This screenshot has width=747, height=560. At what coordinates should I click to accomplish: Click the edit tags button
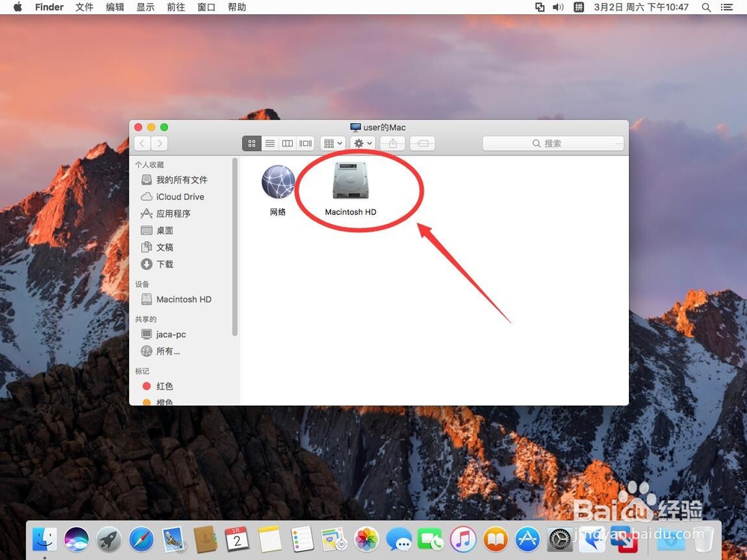tap(422, 143)
